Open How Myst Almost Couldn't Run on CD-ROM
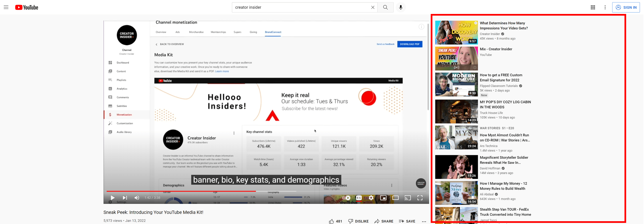The width and height of the screenshot is (644, 224). coord(505,138)
